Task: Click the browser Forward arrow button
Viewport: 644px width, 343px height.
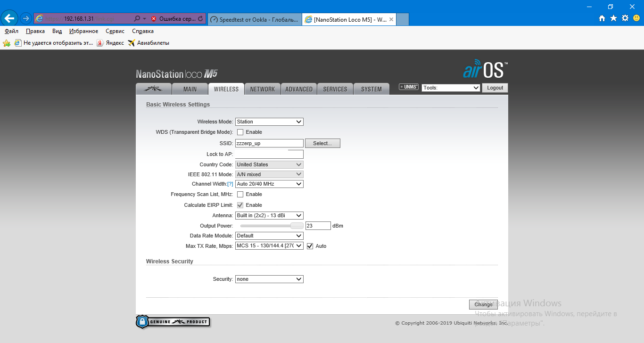Action: pos(26,19)
